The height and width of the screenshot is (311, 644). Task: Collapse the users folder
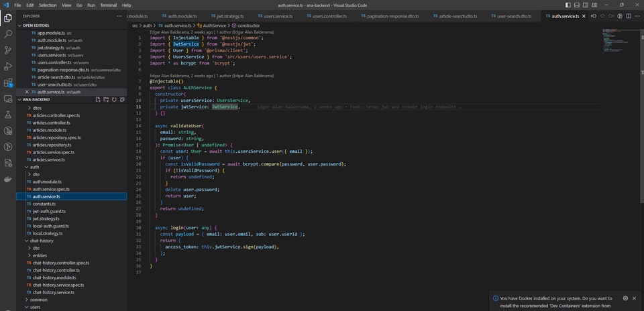click(36, 307)
